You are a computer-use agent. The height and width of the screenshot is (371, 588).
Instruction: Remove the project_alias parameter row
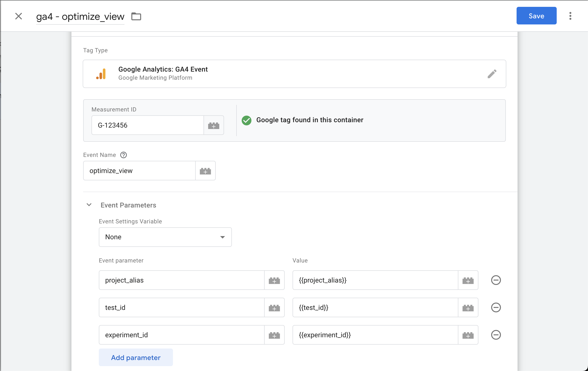coord(496,280)
